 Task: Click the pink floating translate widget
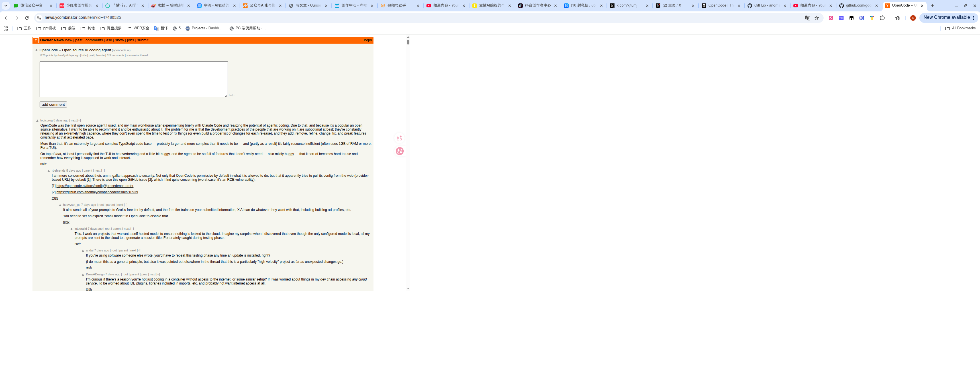(399, 151)
